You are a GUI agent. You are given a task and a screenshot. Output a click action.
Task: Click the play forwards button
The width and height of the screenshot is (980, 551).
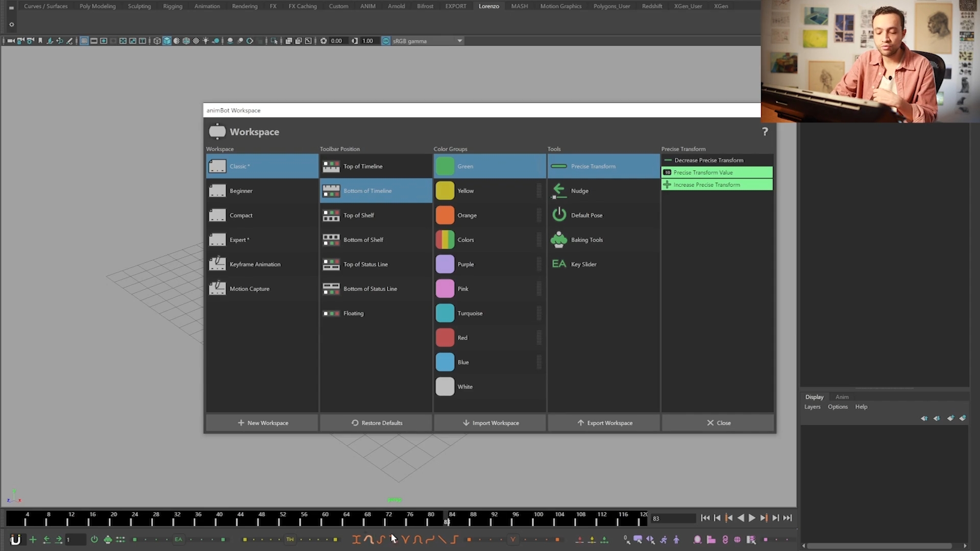coord(752,518)
